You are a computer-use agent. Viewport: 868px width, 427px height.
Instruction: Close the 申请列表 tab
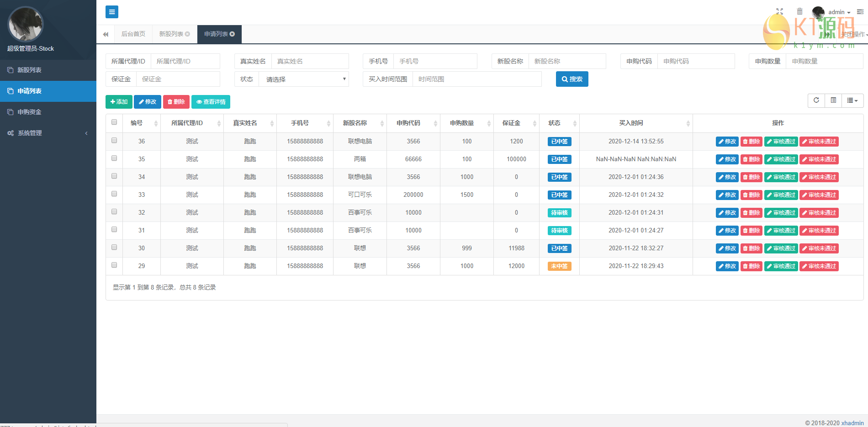(233, 34)
